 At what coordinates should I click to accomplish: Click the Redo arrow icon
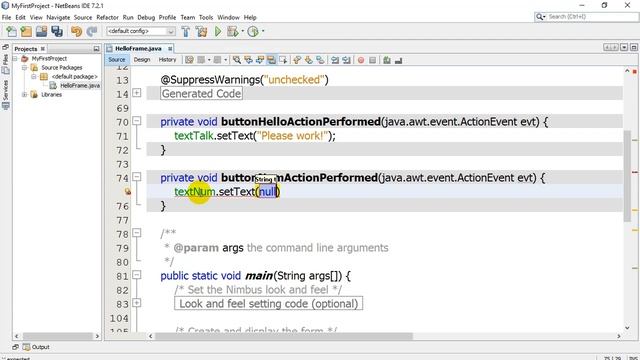click(x=92, y=31)
